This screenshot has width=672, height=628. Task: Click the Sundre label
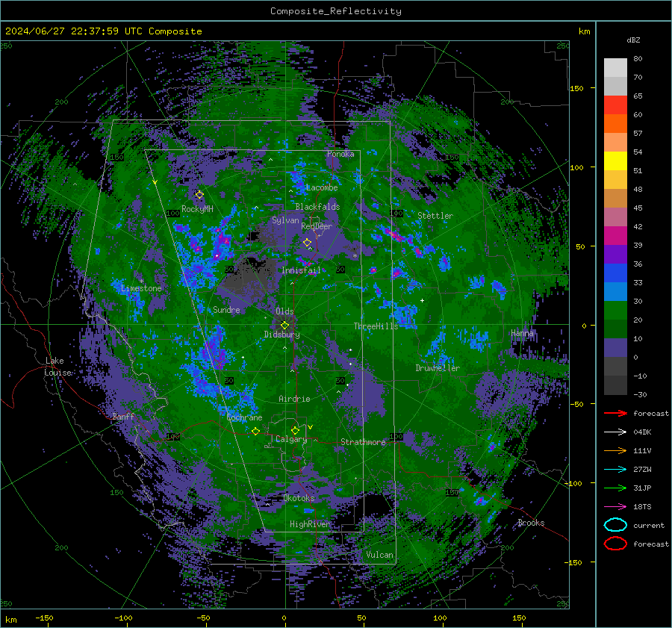click(x=226, y=310)
